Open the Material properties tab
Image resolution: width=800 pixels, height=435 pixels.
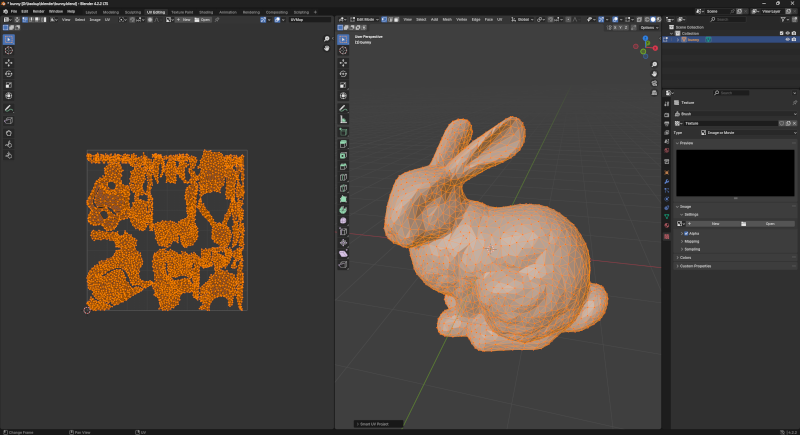[x=666, y=225]
